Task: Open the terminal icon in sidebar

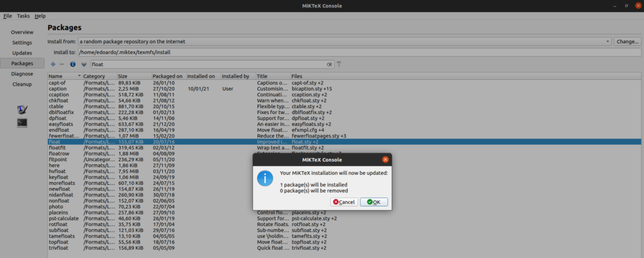Action: point(22,123)
